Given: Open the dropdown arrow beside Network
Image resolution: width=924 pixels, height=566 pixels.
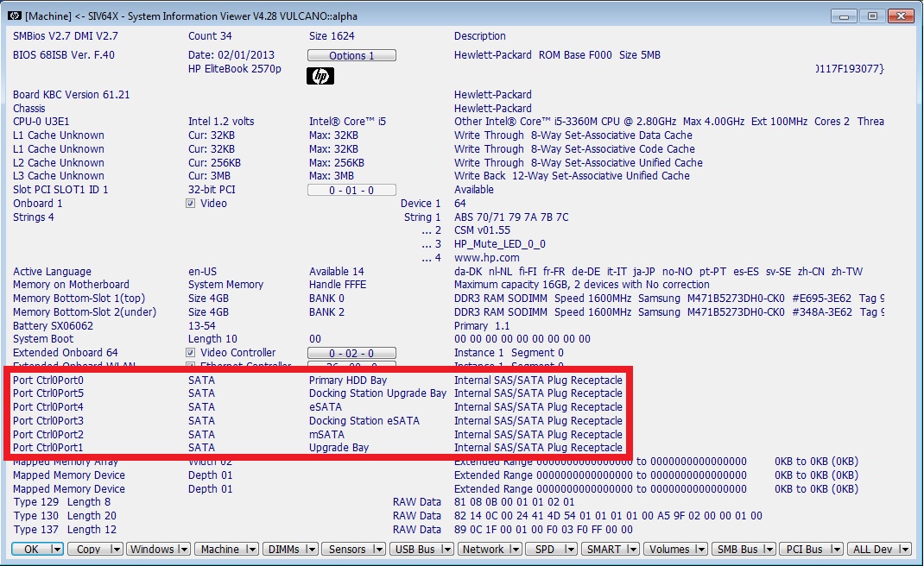Looking at the screenshot, I should pos(516,549).
